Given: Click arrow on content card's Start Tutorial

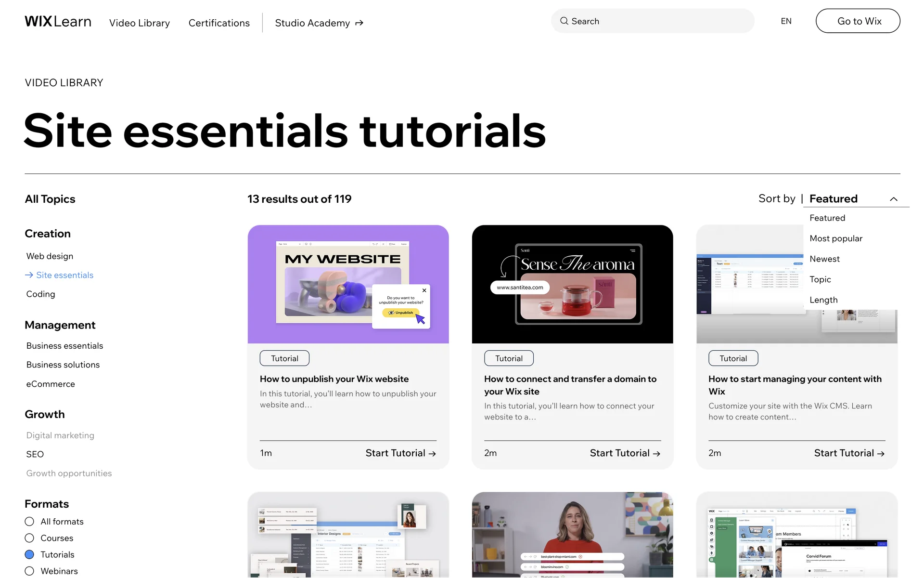Looking at the screenshot, I should (x=881, y=454).
